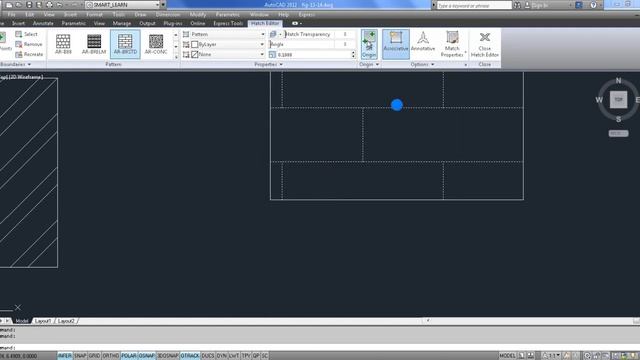Toggle Associative hatch option
The height and width of the screenshot is (360, 640).
(x=396, y=44)
